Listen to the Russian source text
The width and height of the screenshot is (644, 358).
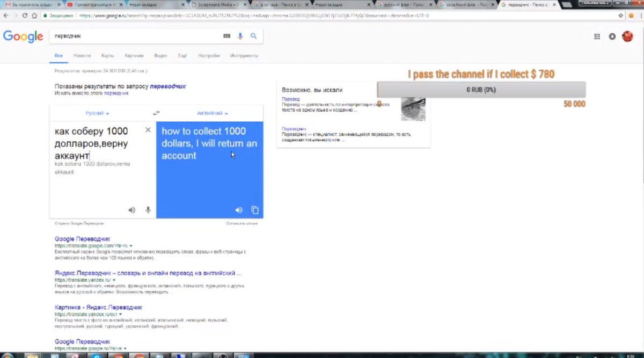(x=131, y=210)
